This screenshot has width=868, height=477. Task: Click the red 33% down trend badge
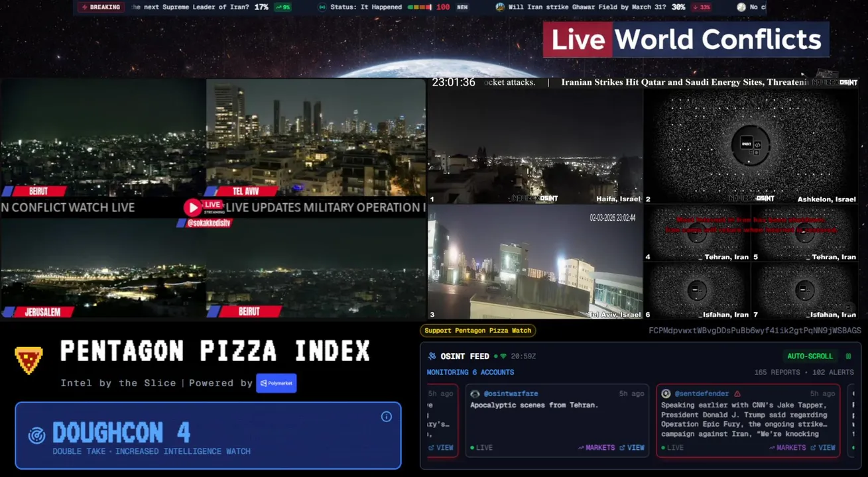point(701,7)
